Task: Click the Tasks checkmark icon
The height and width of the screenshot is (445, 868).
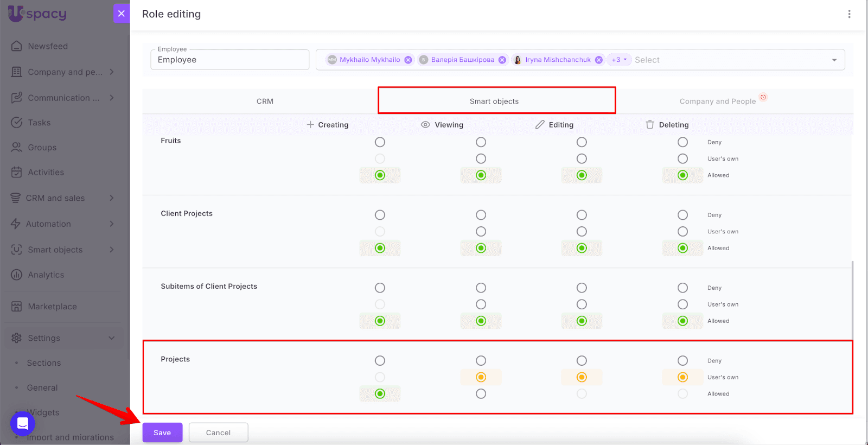Action: tap(17, 123)
